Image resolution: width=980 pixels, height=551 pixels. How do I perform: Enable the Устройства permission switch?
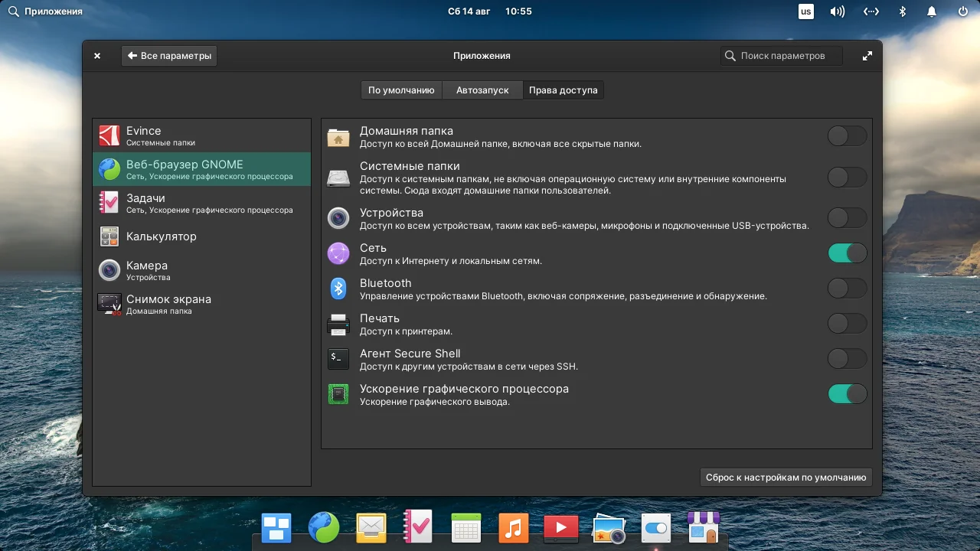click(x=847, y=217)
